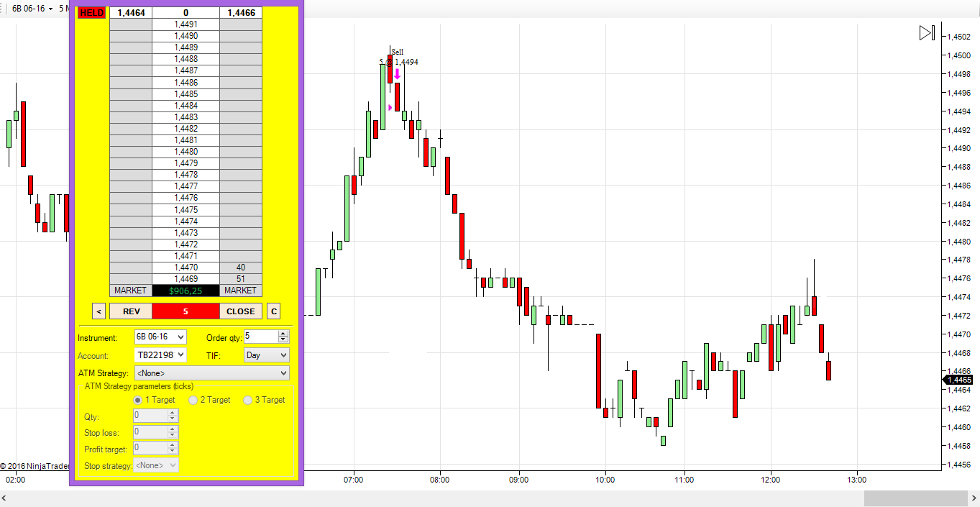Click the red position size 5 cell
This screenshot has width=980, height=507.
coord(186,311)
